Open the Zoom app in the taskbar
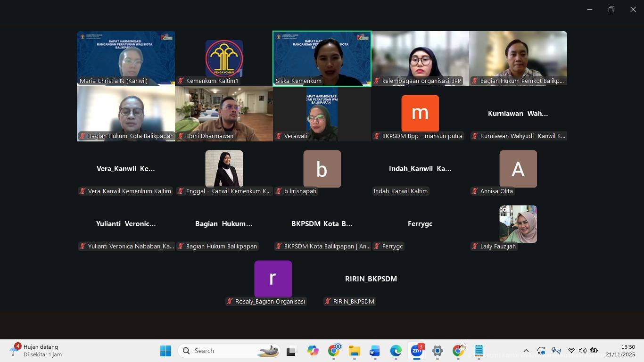The height and width of the screenshot is (362, 644). coord(416,351)
